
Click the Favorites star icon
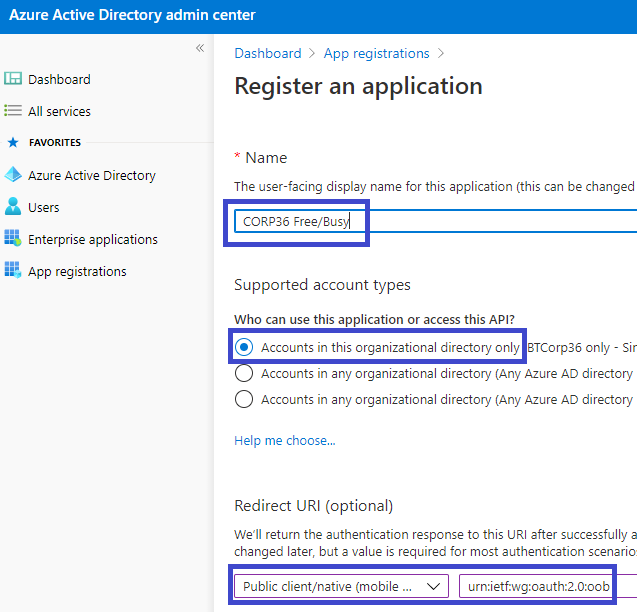[x=13, y=143]
